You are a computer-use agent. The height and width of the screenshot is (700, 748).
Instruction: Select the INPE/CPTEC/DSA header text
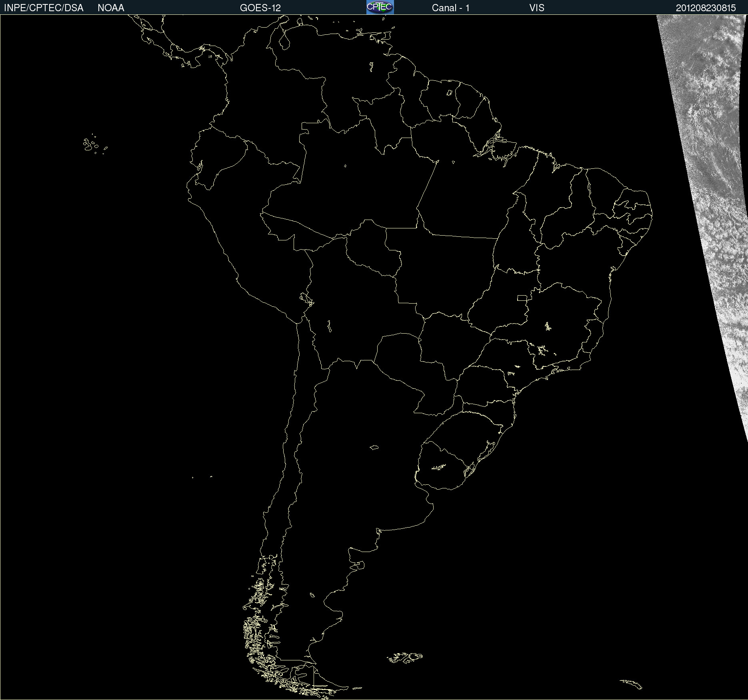[44, 8]
